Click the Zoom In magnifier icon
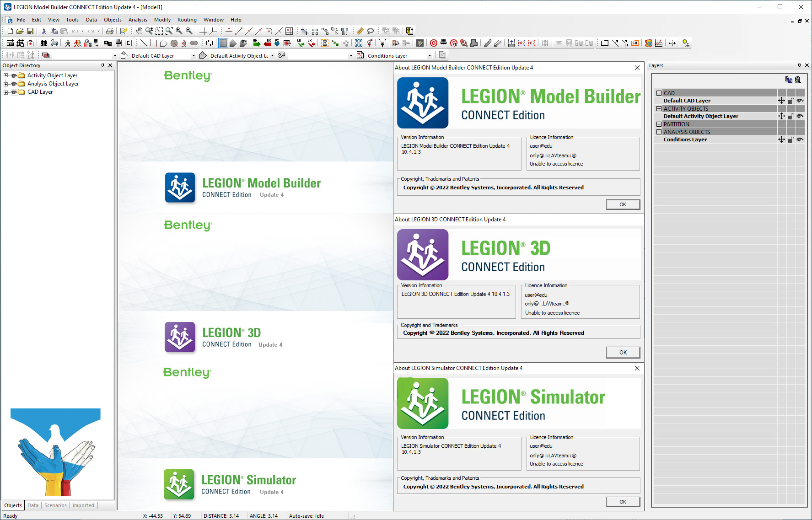The width and height of the screenshot is (812, 520). coord(179,31)
